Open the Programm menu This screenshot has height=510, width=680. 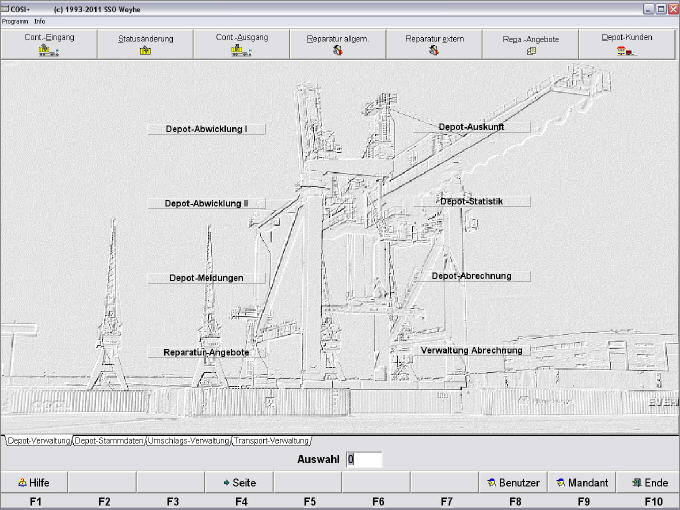click(x=15, y=21)
